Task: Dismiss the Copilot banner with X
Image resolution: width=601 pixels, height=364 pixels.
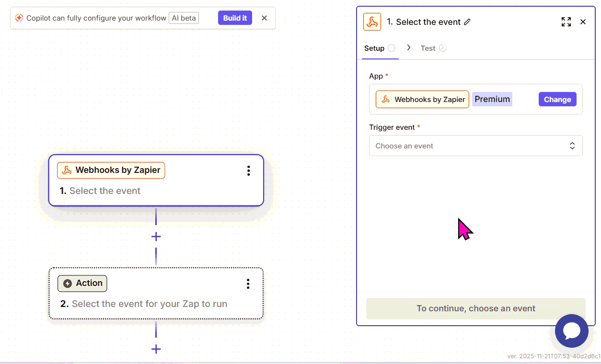Action: [x=264, y=18]
